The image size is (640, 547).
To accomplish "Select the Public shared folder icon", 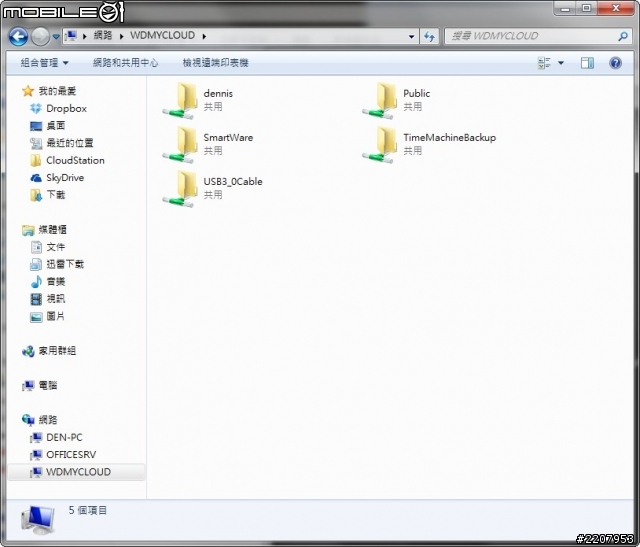I will coord(380,100).
